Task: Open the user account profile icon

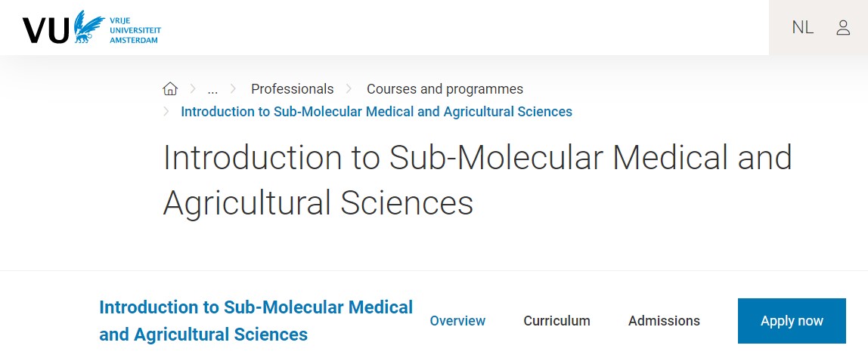Action: click(842, 28)
